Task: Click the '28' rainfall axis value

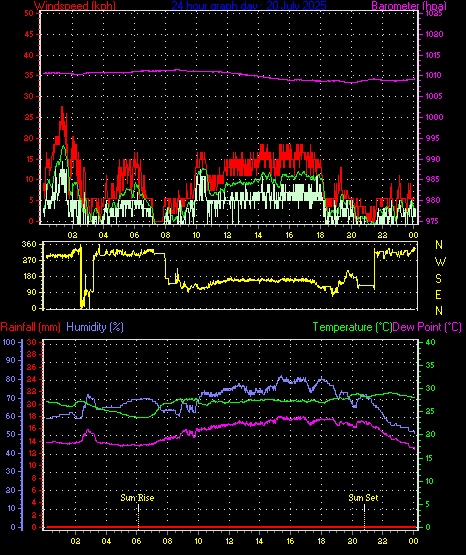Action: point(32,354)
